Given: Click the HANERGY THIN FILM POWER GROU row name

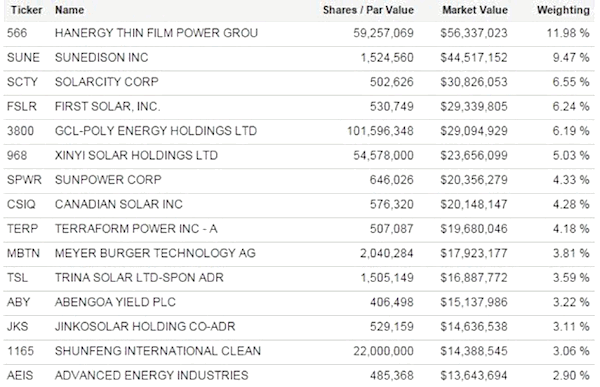Looking at the screenshot, I should (x=156, y=33).
